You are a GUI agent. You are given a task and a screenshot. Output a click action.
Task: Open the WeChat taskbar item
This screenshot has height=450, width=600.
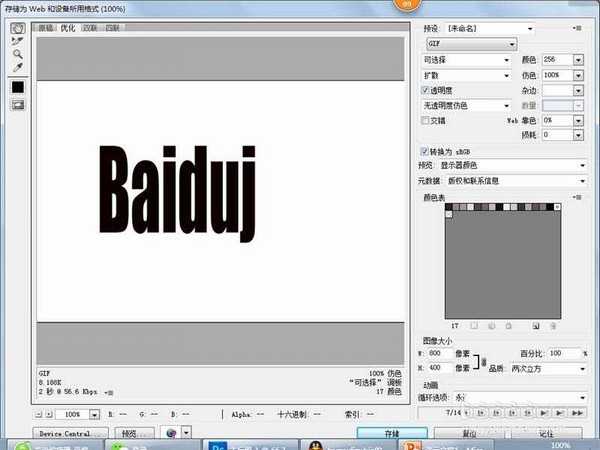pos(152,445)
